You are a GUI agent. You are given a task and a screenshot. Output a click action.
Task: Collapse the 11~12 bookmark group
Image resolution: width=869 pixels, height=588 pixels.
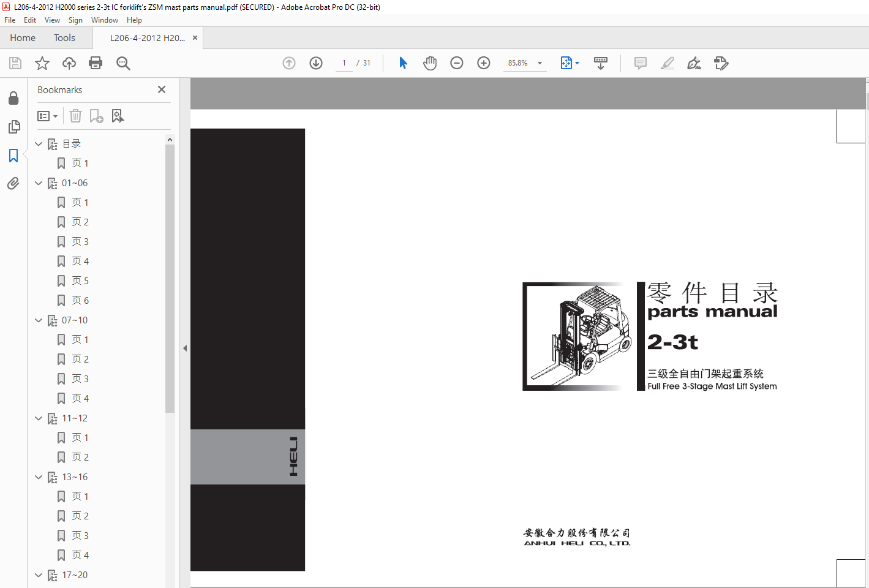[x=39, y=418]
